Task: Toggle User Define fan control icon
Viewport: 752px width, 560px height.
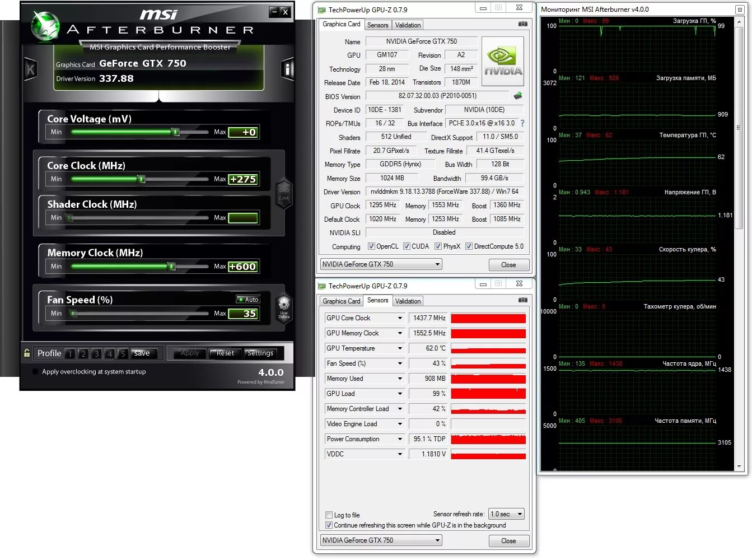Action: [284, 307]
